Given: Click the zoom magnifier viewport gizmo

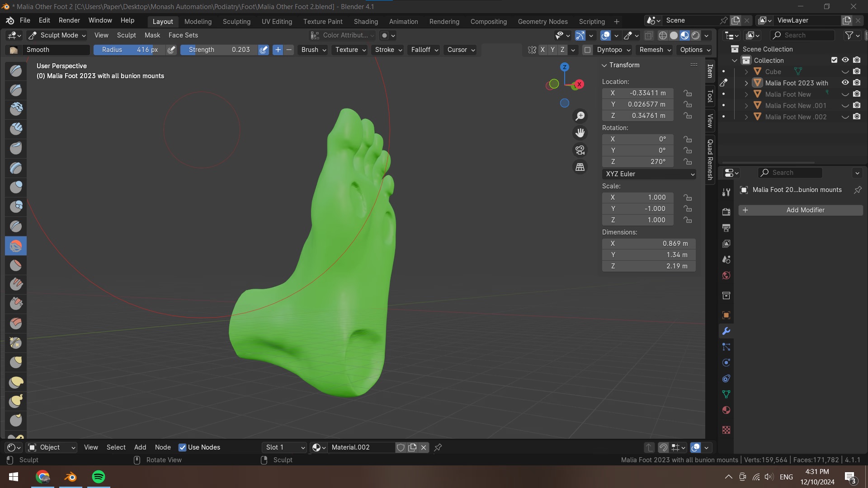Looking at the screenshot, I should pyautogui.click(x=580, y=116).
